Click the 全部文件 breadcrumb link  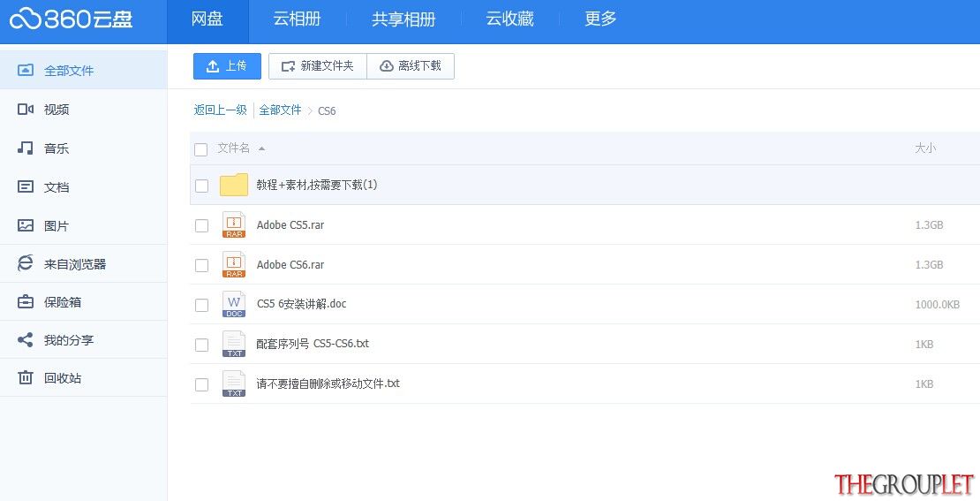[280, 110]
